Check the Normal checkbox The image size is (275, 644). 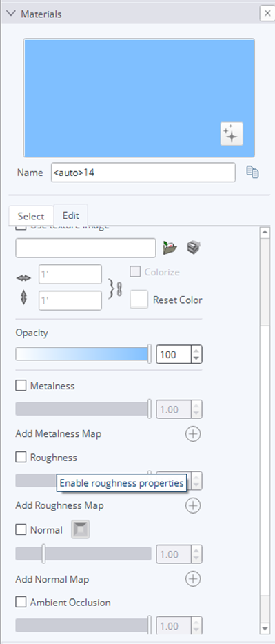(21, 530)
